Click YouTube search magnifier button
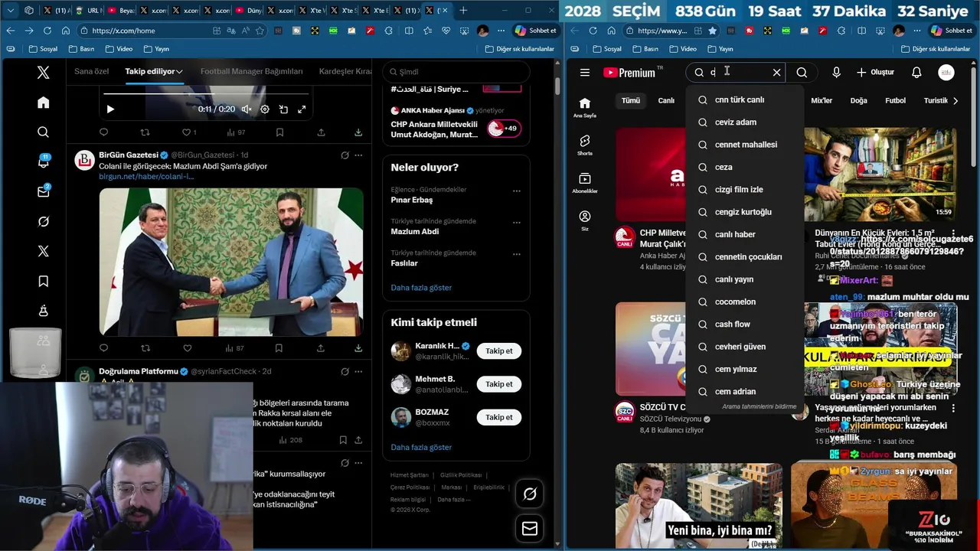 click(802, 73)
